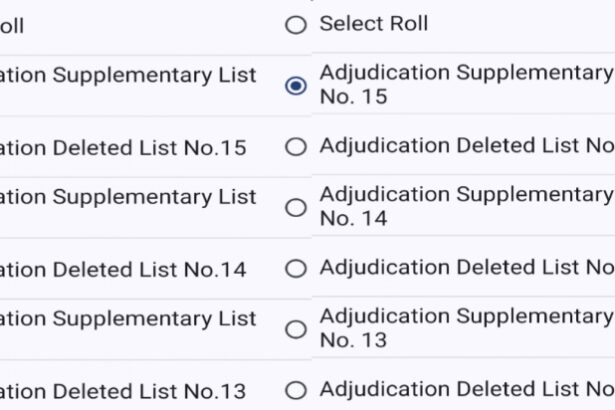This screenshot has width=615, height=410.
Task: Click left Supplementary List entry above Deleted List No.13
Action: [x=128, y=319]
